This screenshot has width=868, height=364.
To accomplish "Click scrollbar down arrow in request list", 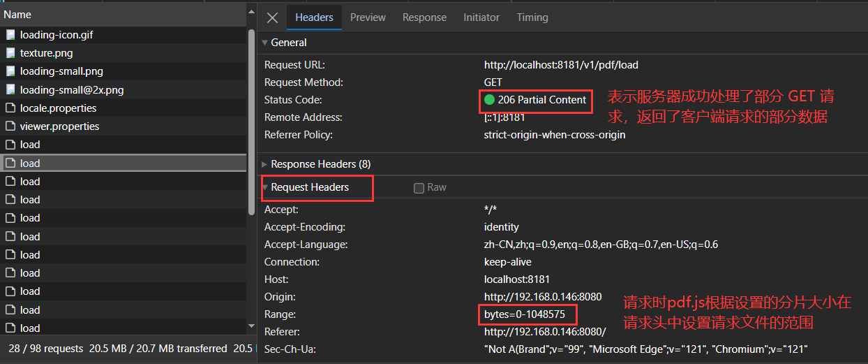I will click(252, 326).
